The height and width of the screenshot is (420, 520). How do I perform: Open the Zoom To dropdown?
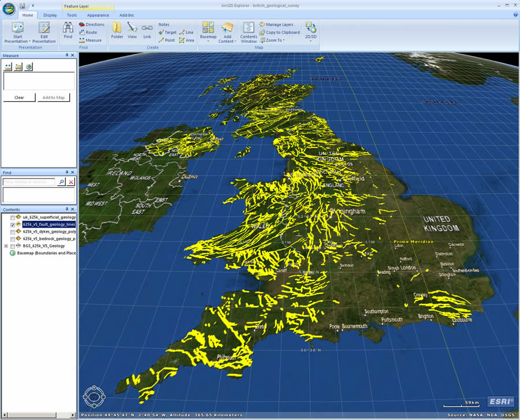pyautogui.click(x=274, y=40)
